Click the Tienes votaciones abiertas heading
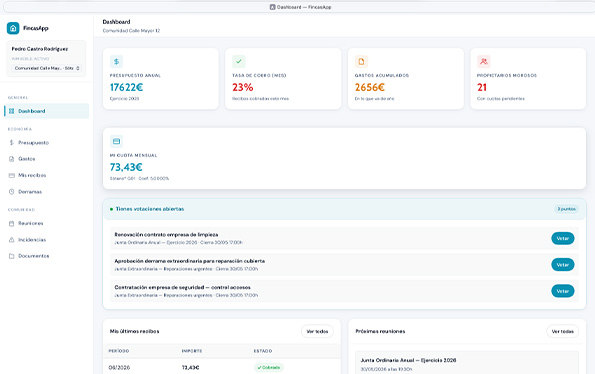 pyautogui.click(x=150, y=209)
